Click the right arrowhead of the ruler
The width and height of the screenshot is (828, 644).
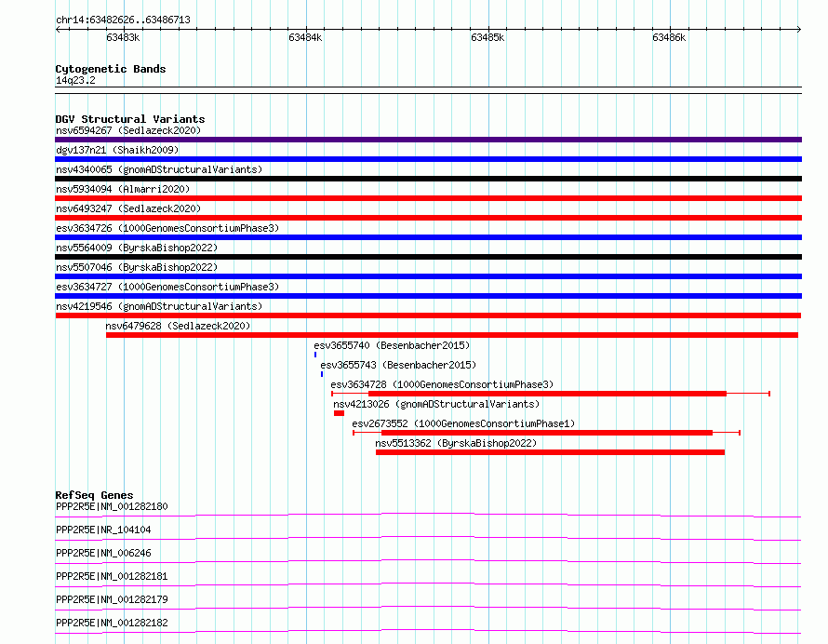coord(799,30)
